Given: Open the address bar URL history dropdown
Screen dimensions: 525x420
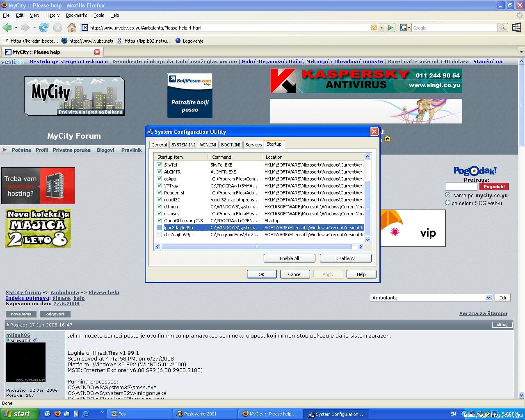Looking at the screenshot, I should click(x=381, y=27).
